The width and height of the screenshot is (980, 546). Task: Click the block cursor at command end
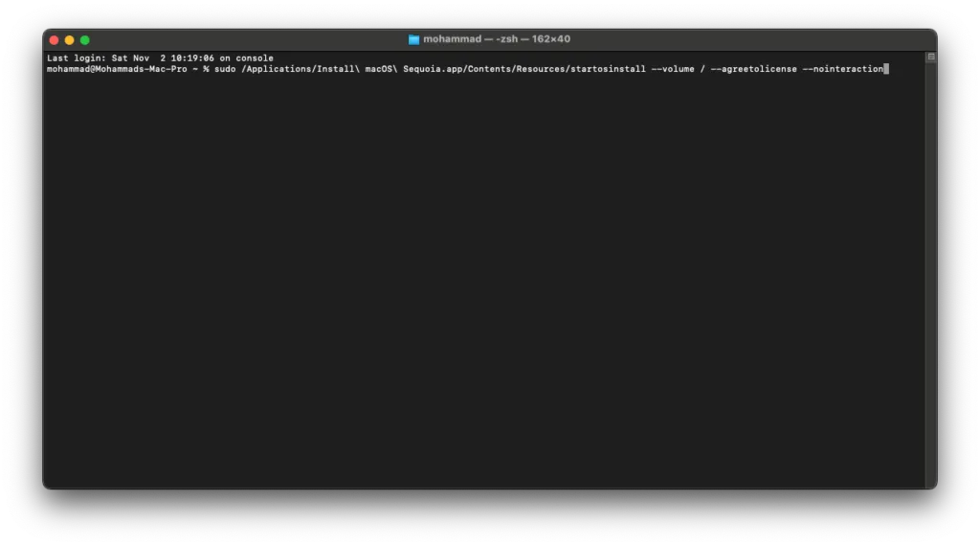pos(886,69)
